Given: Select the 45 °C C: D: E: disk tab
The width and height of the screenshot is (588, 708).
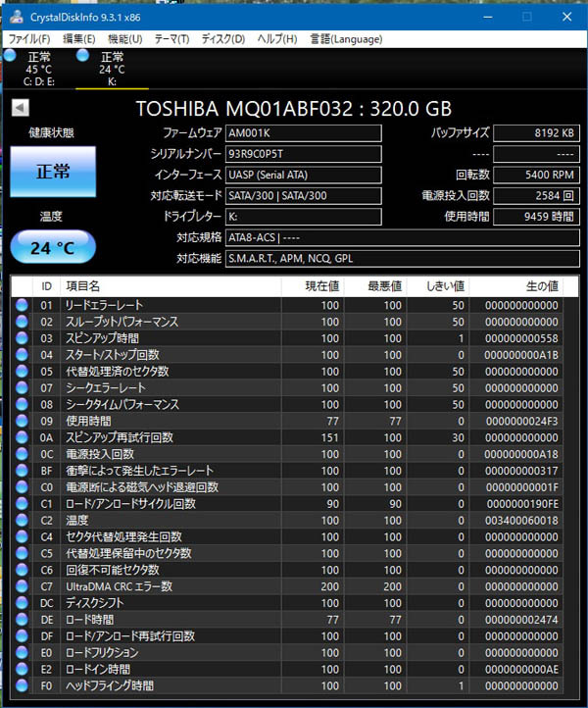Looking at the screenshot, I should [39, 69].
